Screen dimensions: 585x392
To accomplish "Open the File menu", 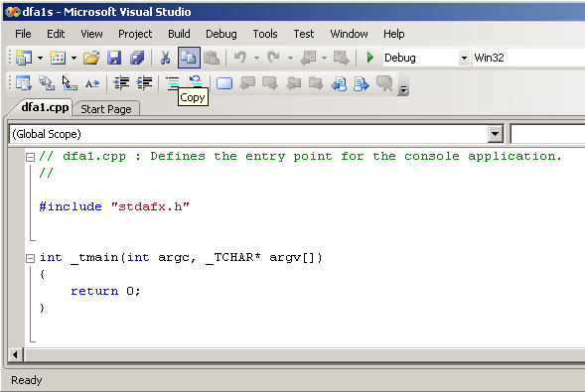I will [23, 34].
